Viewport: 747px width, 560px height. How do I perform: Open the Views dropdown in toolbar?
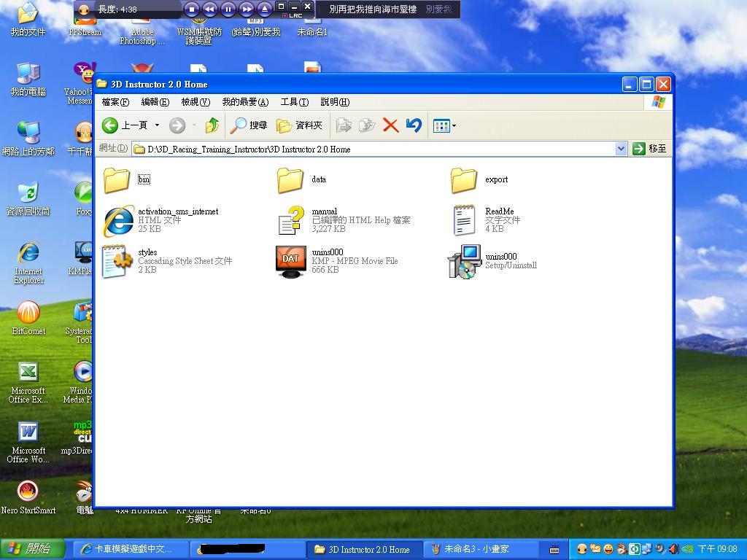pyautogui.click(x=444, y=125)
